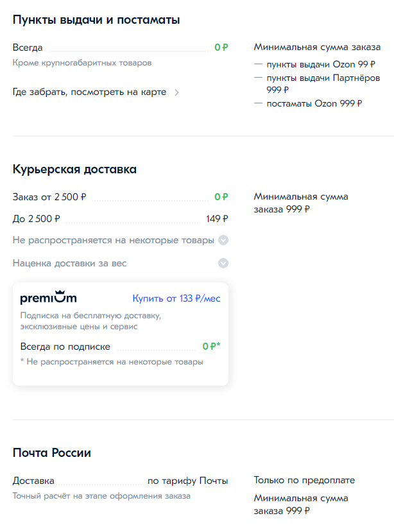Click the "Курьерская доставка" heading
394x532 pixels.
pyautogui.click(x=74, y=169)
